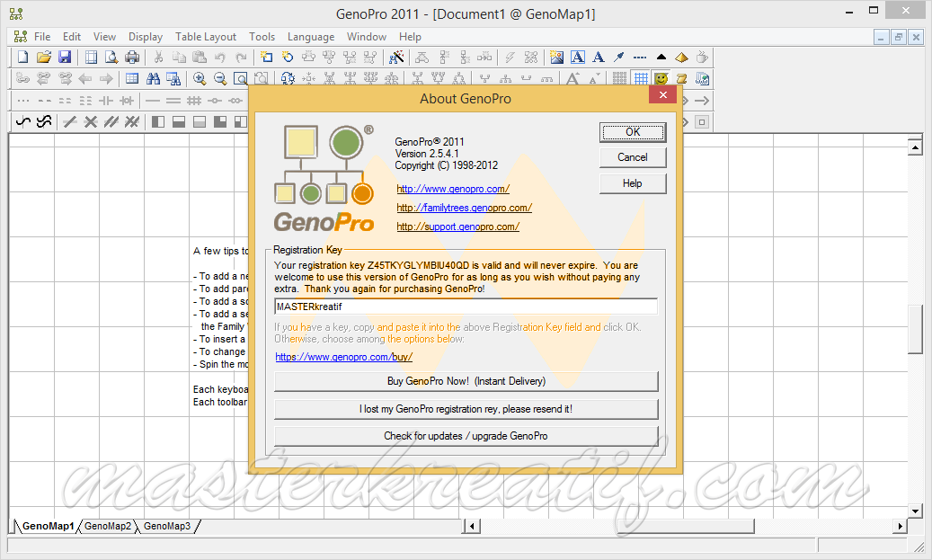This screenshot has height=560, width=932.
Task: Click OK in About GenoPro dialog
Action: coord(633,132)
